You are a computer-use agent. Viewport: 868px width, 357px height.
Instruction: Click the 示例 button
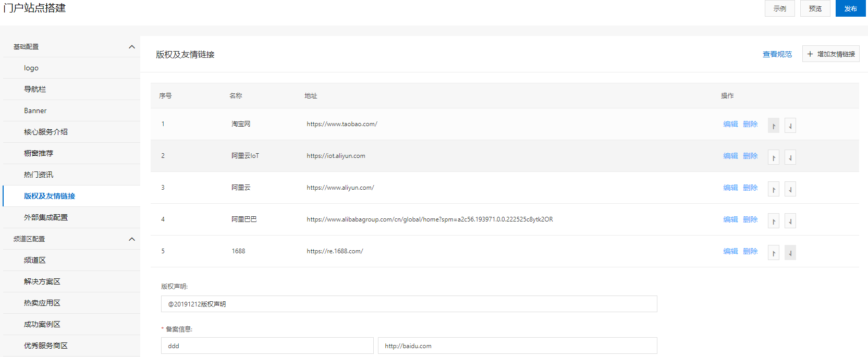[x=780, y=8]
